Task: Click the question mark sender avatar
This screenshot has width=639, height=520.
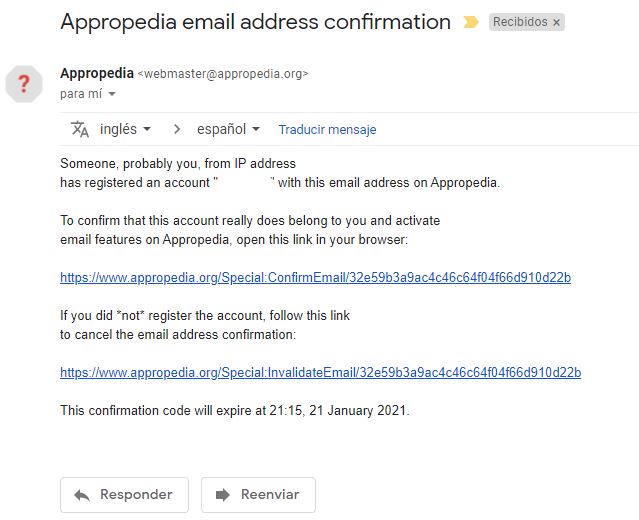Action: (25, 83)
